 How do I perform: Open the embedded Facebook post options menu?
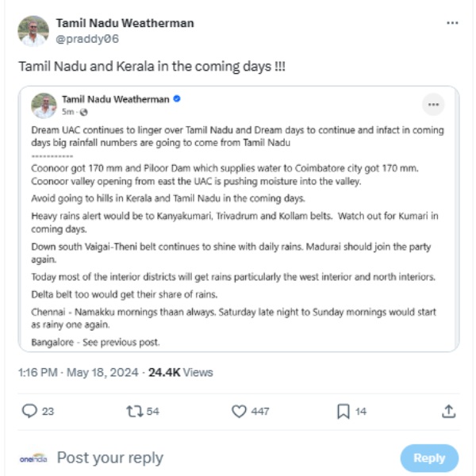point(433,105)
